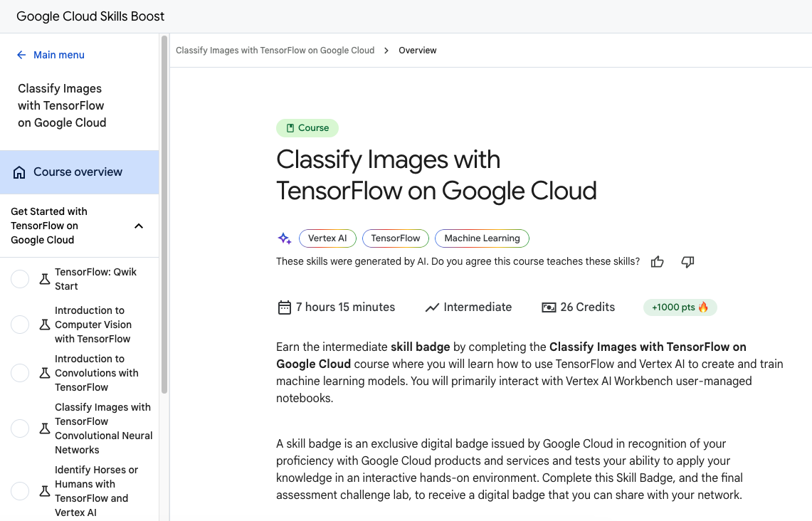Click the Google Cloud Skills Boost header title
The image size is (812, 521).
(90, 16)
